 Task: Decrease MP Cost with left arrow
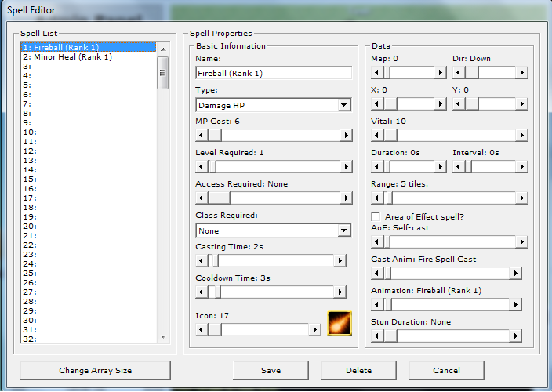pyautogui.click(x=202, y=135)
